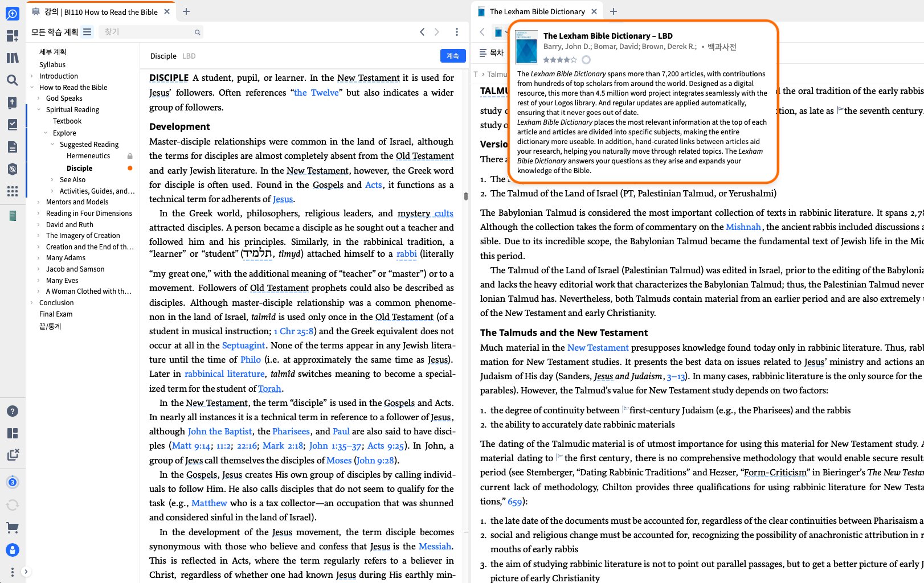This screenshot has width=924, height=583.
Task: Follow the "Septuagint" link
Action: (x=243, y=346)
